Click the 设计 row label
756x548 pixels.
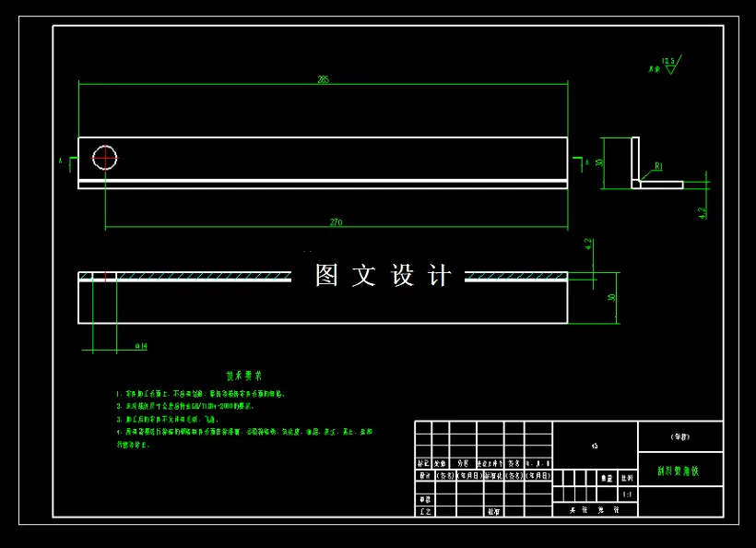tap(424, 476)
